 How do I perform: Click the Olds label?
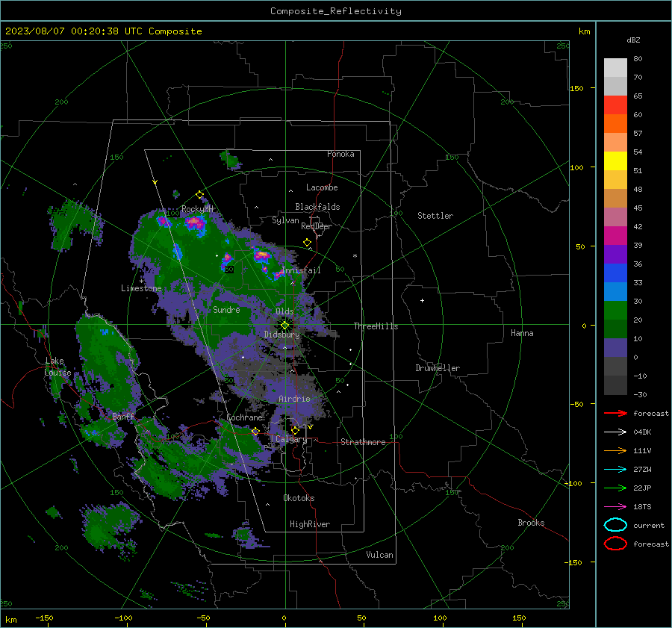[x=284, y=311]
